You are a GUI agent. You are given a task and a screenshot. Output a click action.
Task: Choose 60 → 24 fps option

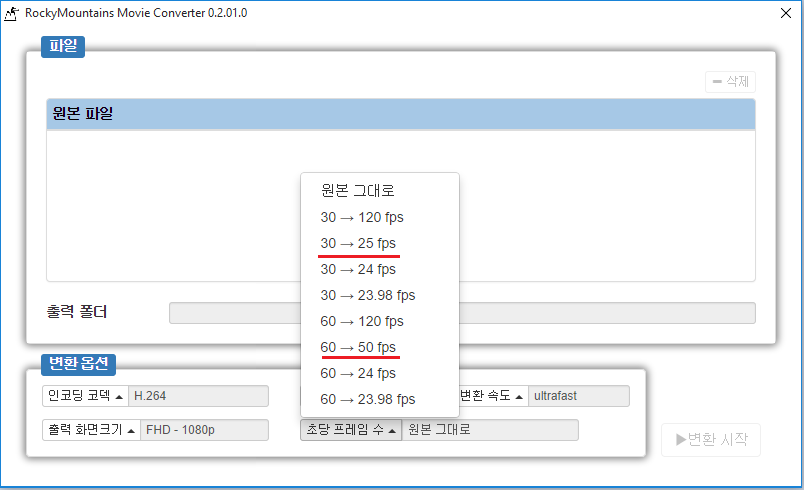coord(358,373)
